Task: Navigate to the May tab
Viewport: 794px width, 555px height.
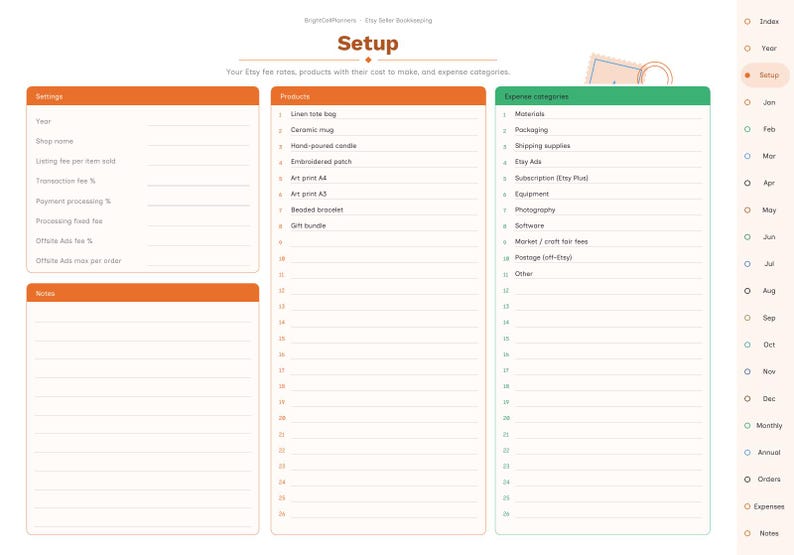Action: click(765, 210)
